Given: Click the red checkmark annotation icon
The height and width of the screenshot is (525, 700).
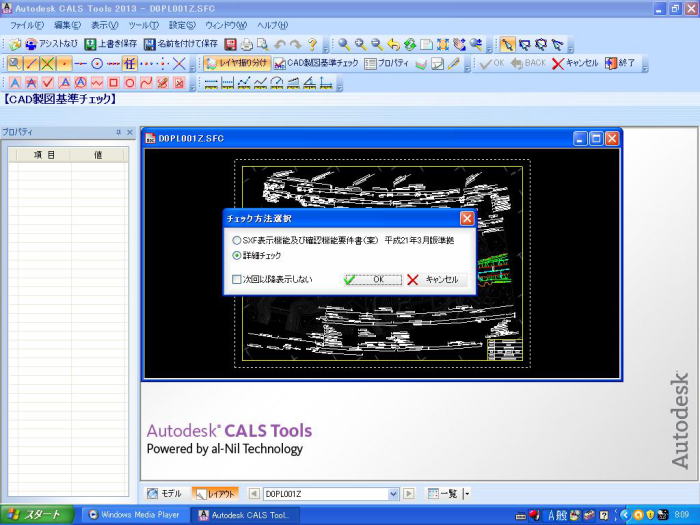Looking at the screenshot, I should 47,83.
